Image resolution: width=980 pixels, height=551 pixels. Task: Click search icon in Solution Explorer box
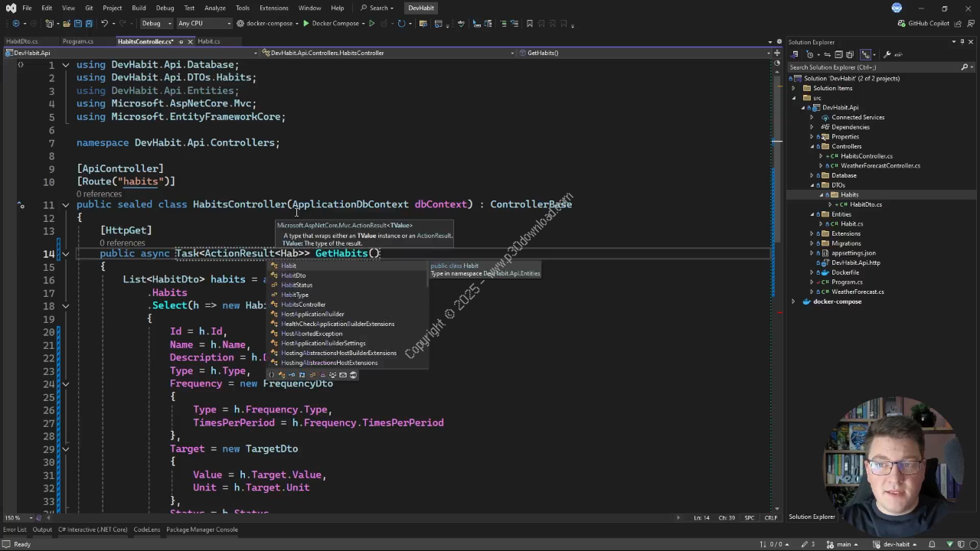point(965,67)
